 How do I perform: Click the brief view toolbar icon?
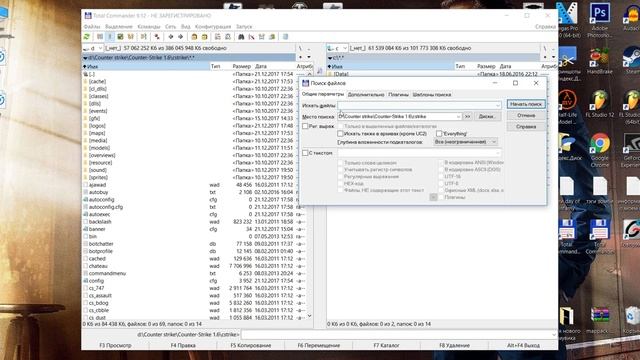pyautogui.click(x=100, y=37)
